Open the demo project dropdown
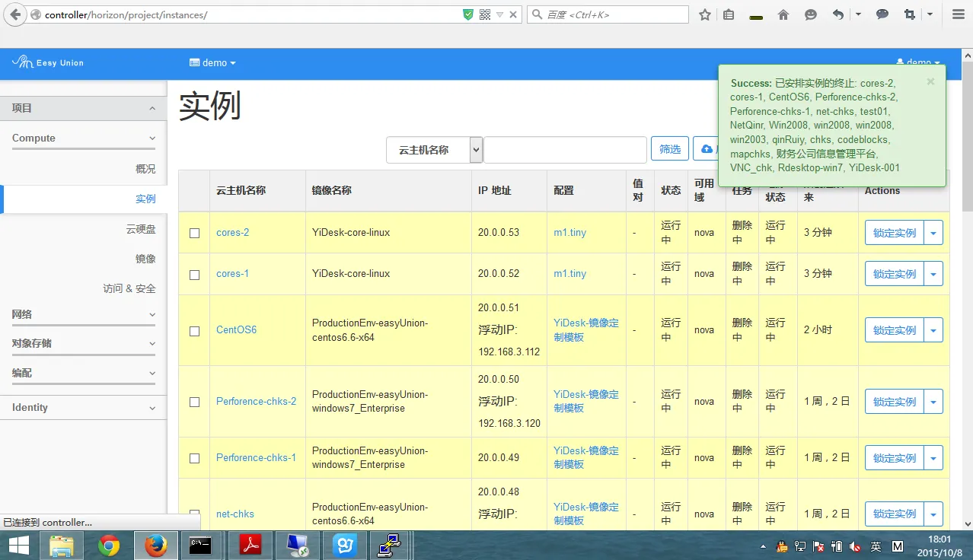The image size is (973, 560). (x=212, y=62)
